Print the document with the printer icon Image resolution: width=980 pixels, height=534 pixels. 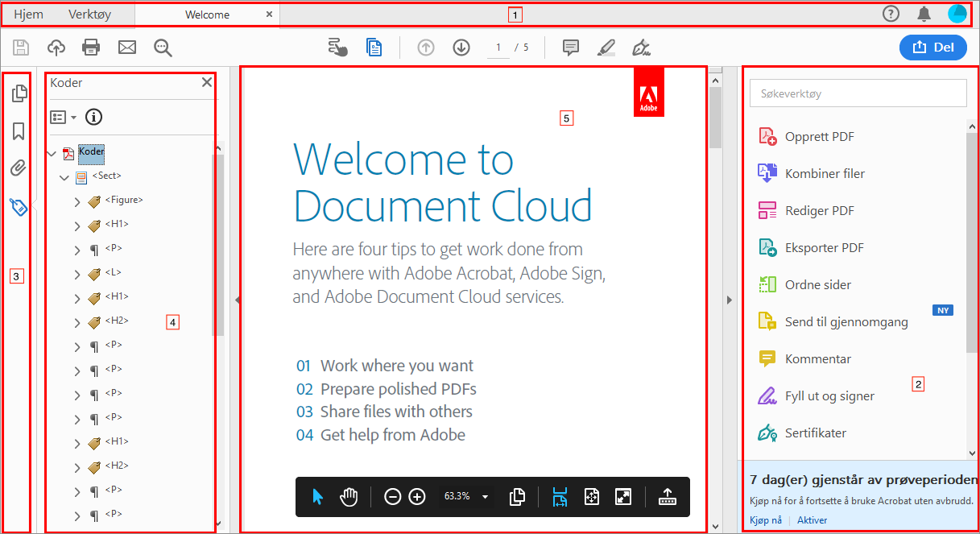coord(91,48)
